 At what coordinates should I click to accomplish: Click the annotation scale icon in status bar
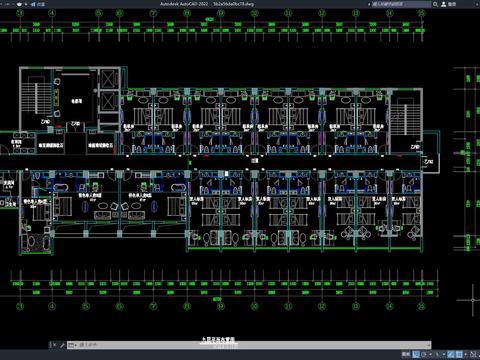coord(473,354)
